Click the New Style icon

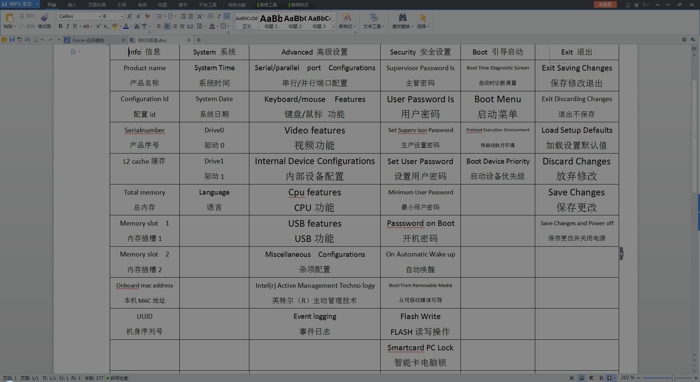(346, 17)
